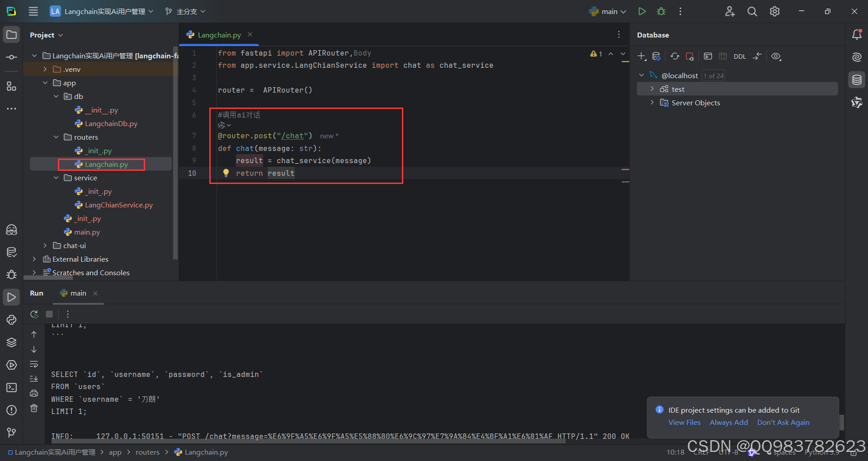
Task: Toggle the Database tool window icon
Action: tap(857, 80)
